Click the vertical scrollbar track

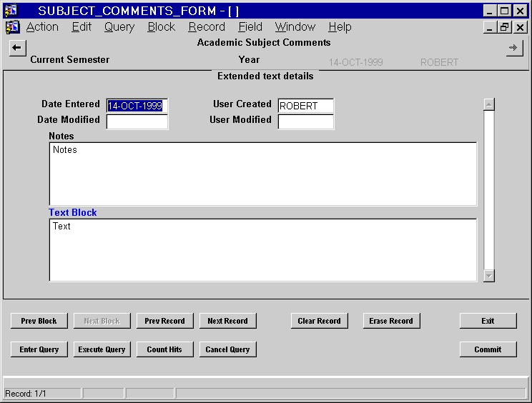pos(489,190)
